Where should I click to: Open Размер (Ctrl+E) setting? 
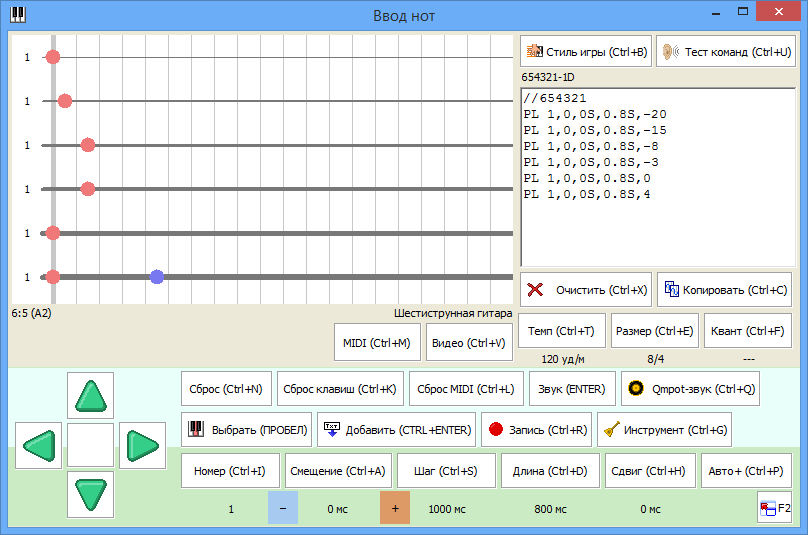pyautogui.click(x=655, y=331)
